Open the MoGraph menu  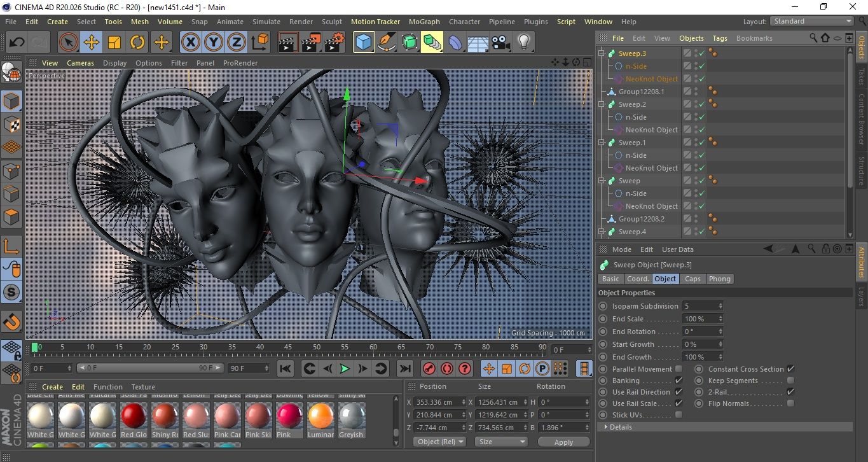[x=424, y=22]
